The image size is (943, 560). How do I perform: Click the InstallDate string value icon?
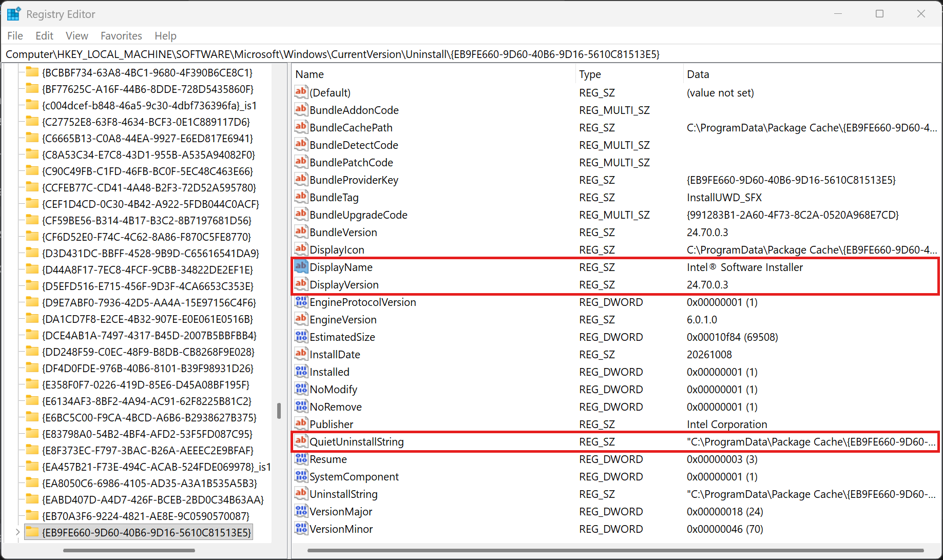pyautogui.click(x=301, y=354)
